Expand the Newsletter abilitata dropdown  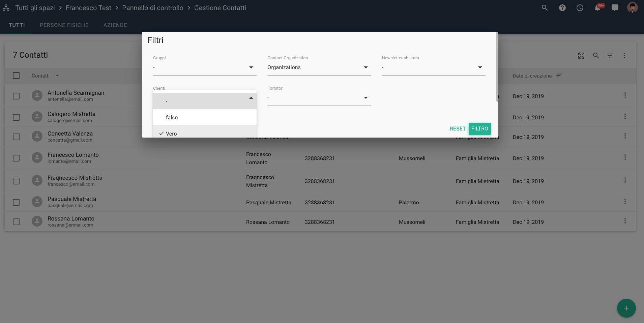click(433, 67)
